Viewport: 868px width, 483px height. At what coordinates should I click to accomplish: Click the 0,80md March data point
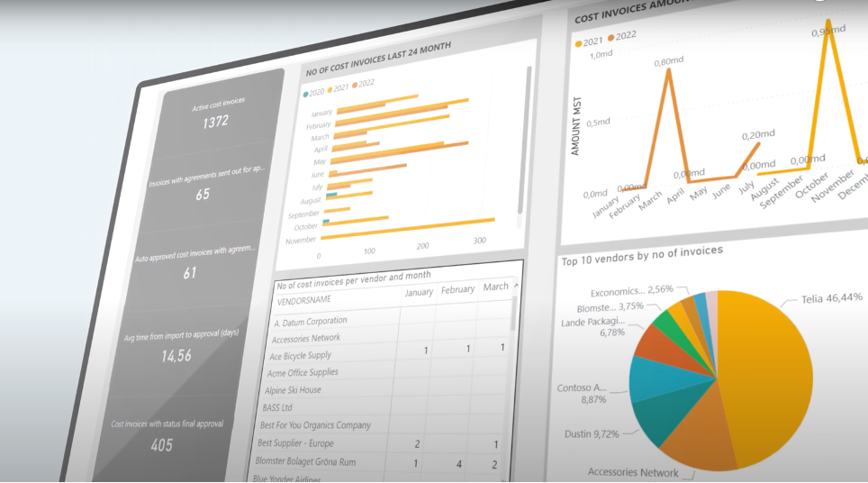click(x=668, y=70)
